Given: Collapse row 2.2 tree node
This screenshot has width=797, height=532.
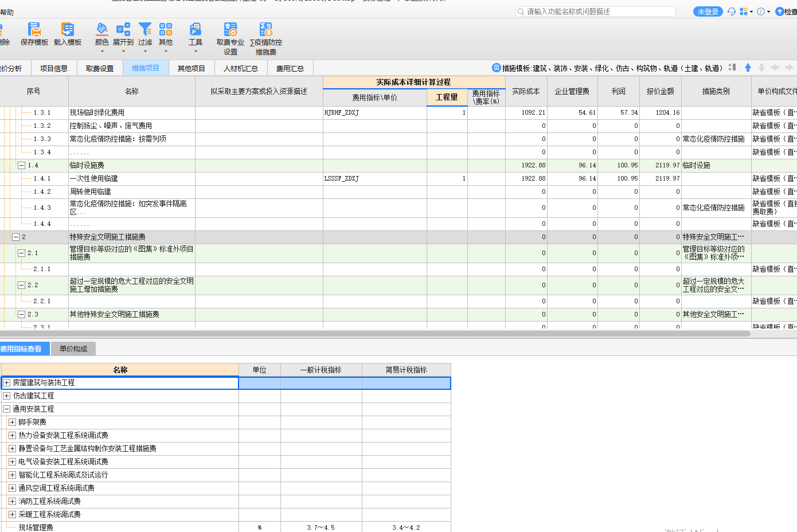Looking at the screenshot, I should point(21,285).
